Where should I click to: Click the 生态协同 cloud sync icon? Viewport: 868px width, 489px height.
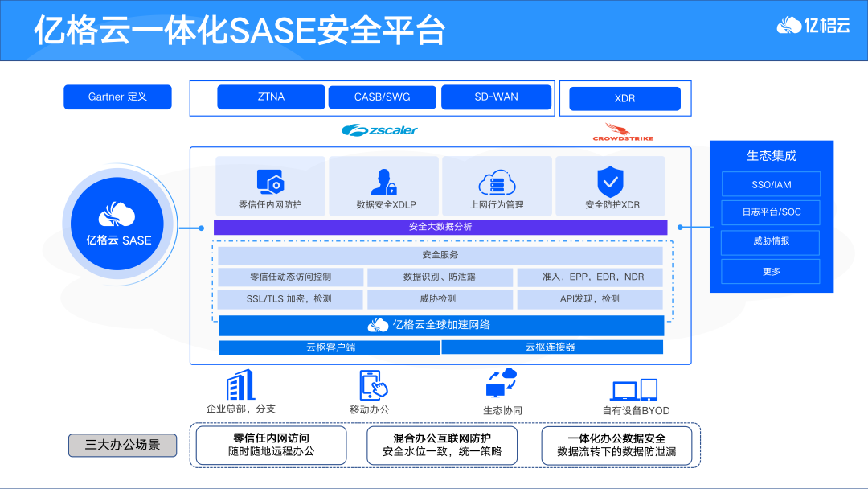pos(501,383)
